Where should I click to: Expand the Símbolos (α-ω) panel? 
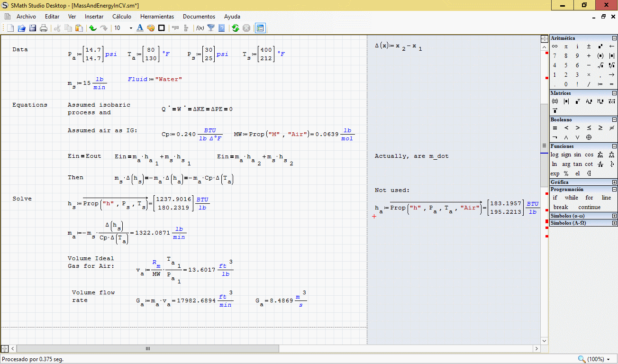[614, 216]
